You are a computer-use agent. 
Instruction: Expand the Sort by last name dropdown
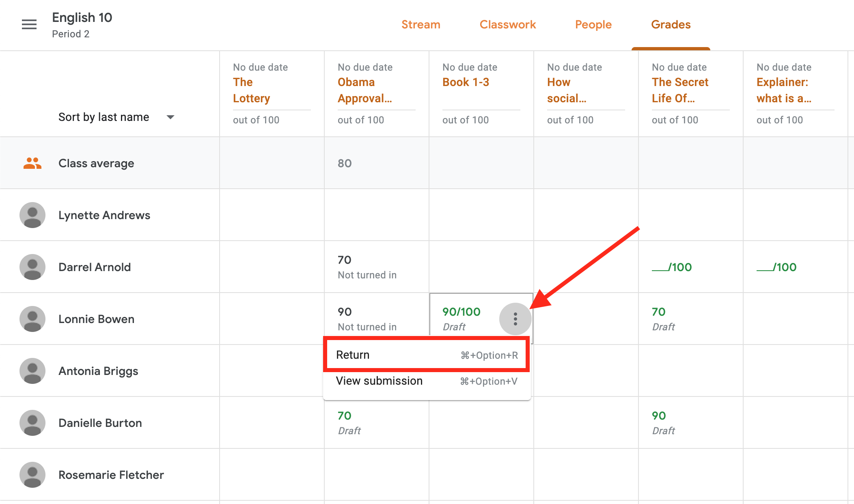click(x=116, y=117)
